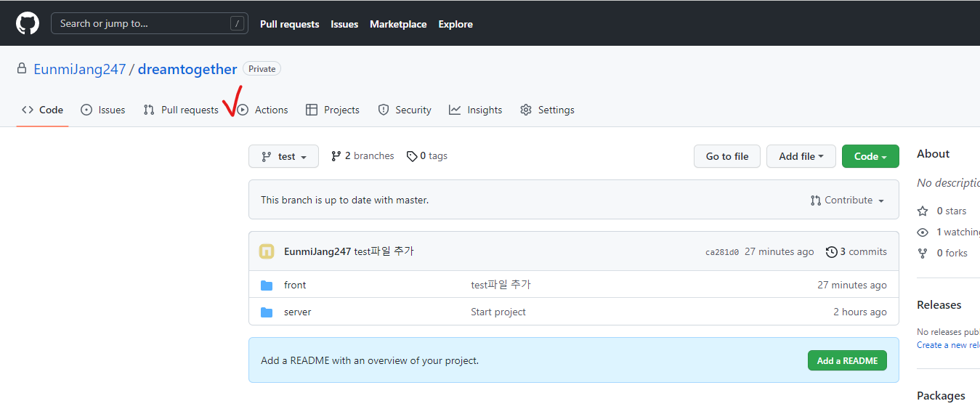
Task: Open the Actions tab
Action: tap(262, 110)
